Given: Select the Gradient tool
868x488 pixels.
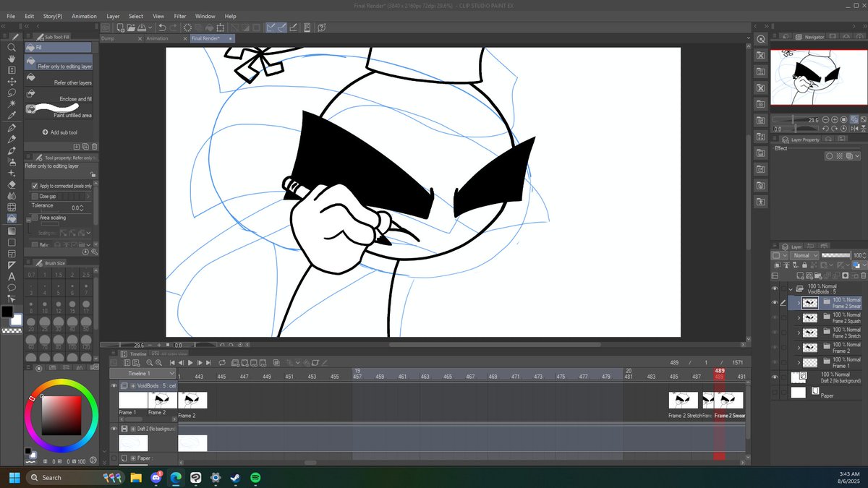Looking at the screenshot, I should click(x=12, y=231).
